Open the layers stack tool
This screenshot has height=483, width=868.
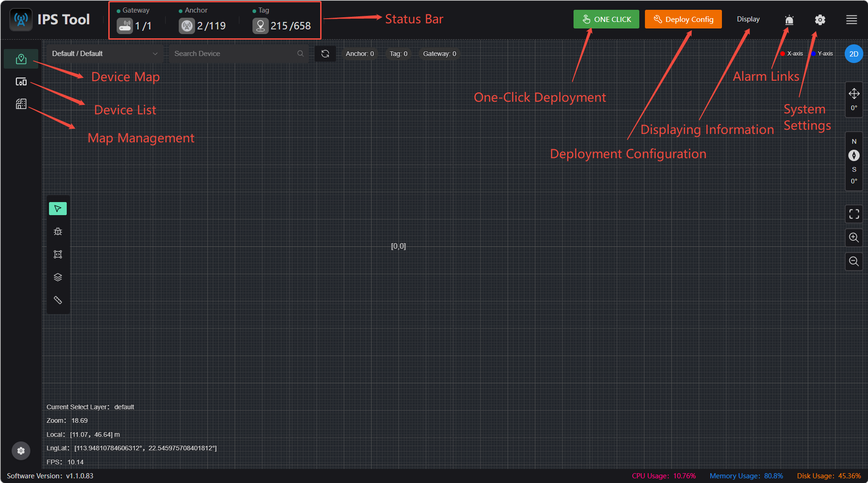58,277
